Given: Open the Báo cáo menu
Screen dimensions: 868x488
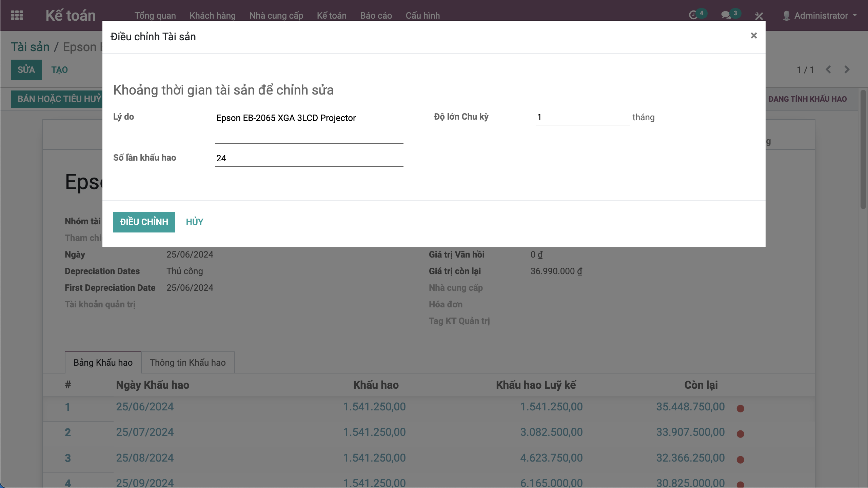Looking at the screenshot, I should point(376,16).
